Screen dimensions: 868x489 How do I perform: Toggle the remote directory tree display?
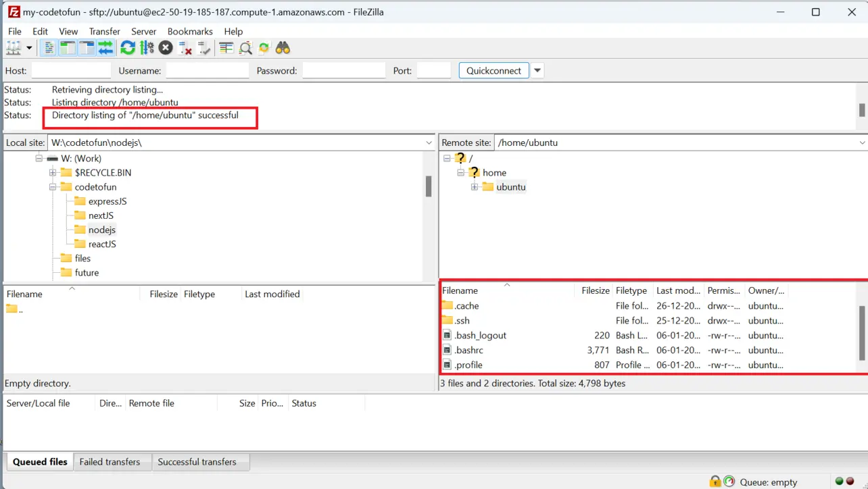pyautogui.click(x=87, y=48)
